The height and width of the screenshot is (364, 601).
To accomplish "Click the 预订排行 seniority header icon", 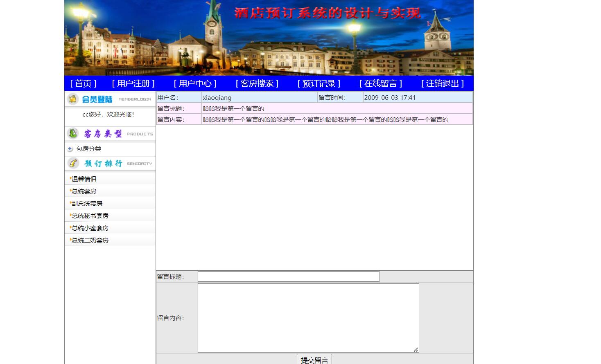I will point(73,163).
